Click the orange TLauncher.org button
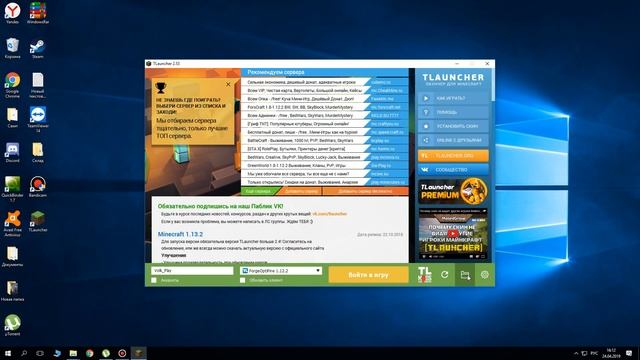Screen dimensions: 640x360 (x=453, y=156)
